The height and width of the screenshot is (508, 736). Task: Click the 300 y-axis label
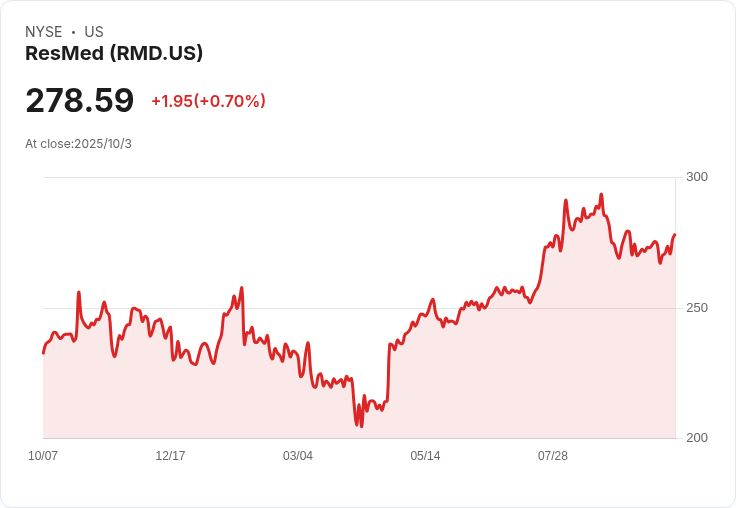coord(697,177)
